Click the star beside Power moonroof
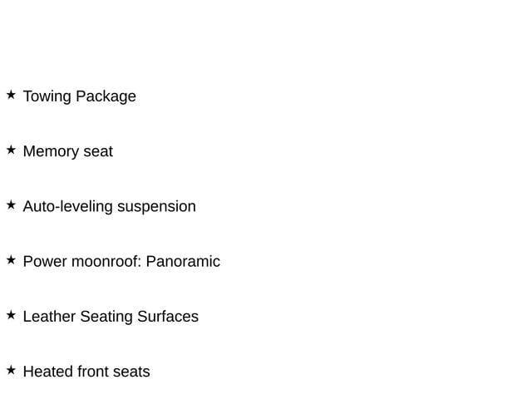The image size is (532, 399). click(x=11, y=260)
